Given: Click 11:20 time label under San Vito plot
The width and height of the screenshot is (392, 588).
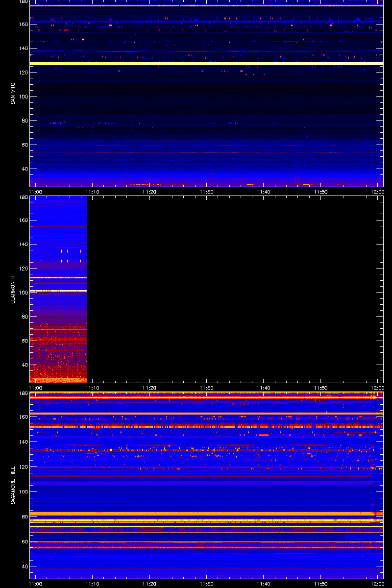Looking at the screenshot, I should 149,192.
